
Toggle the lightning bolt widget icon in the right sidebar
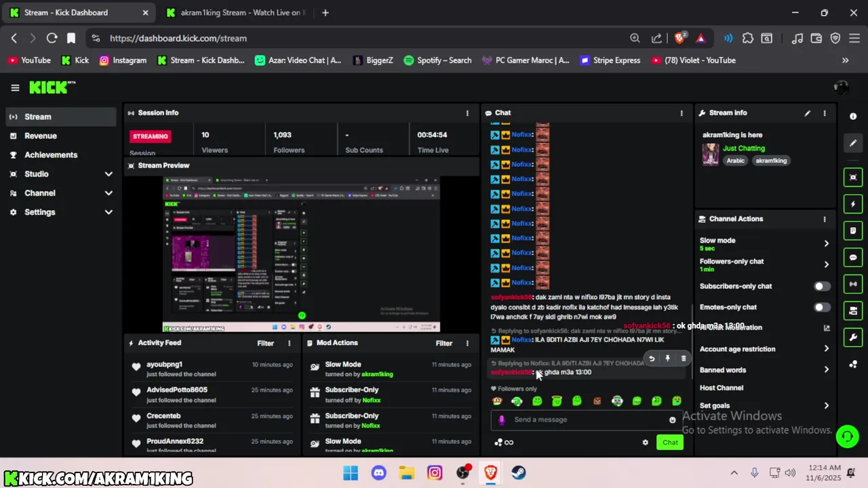853,204
